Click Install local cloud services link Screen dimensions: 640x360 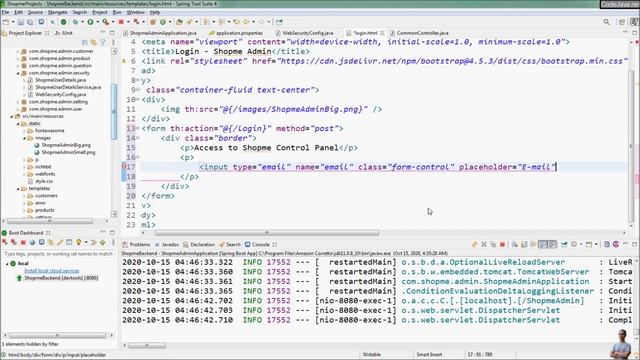(52, 271)
